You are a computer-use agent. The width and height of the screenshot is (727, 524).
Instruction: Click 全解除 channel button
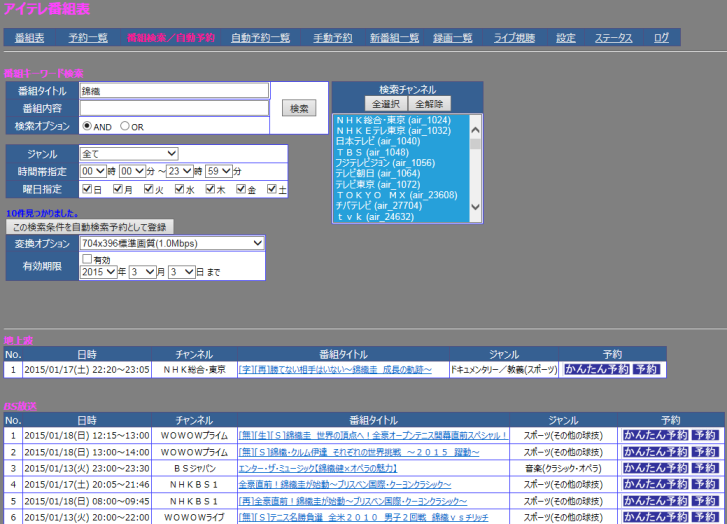pos(429,104)
